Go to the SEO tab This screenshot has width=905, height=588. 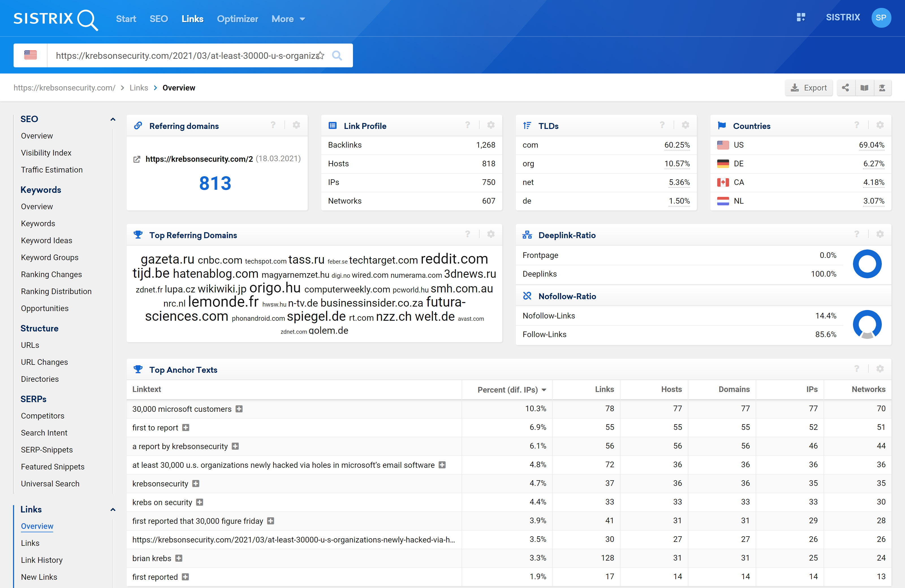(x=159, y=19)
